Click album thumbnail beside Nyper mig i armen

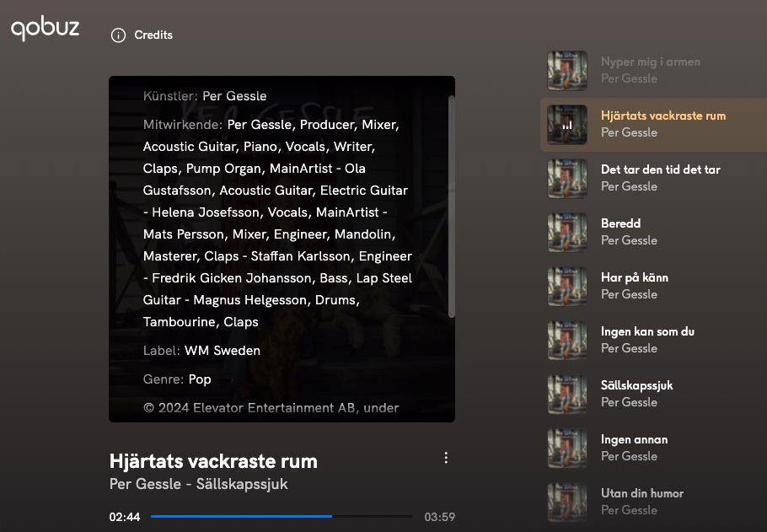[567, 71]
